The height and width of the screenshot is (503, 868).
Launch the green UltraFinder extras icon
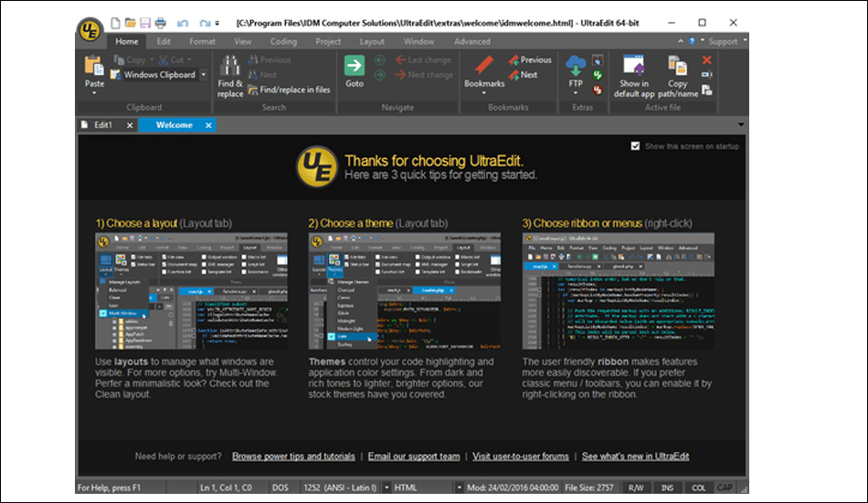[x=598, y=75]
